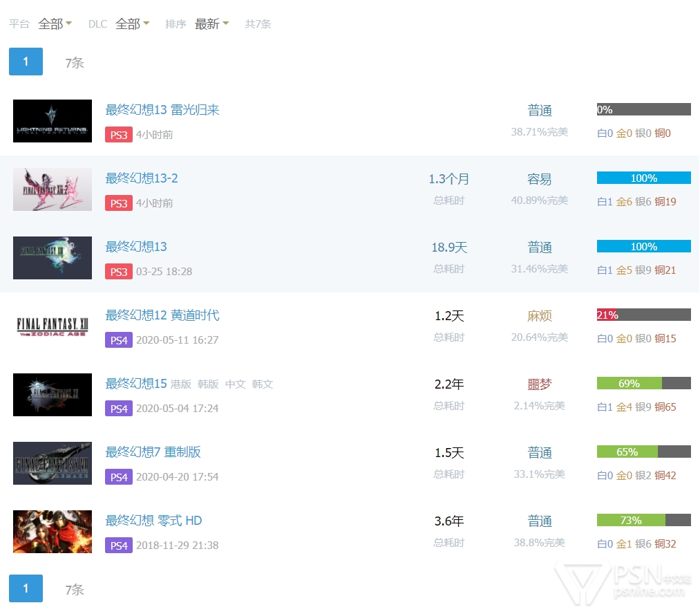The width and height of the screenshot is (700, 614).
Task: Open the 平台 全部 platform filter dropdown
Action: [55, 24]
